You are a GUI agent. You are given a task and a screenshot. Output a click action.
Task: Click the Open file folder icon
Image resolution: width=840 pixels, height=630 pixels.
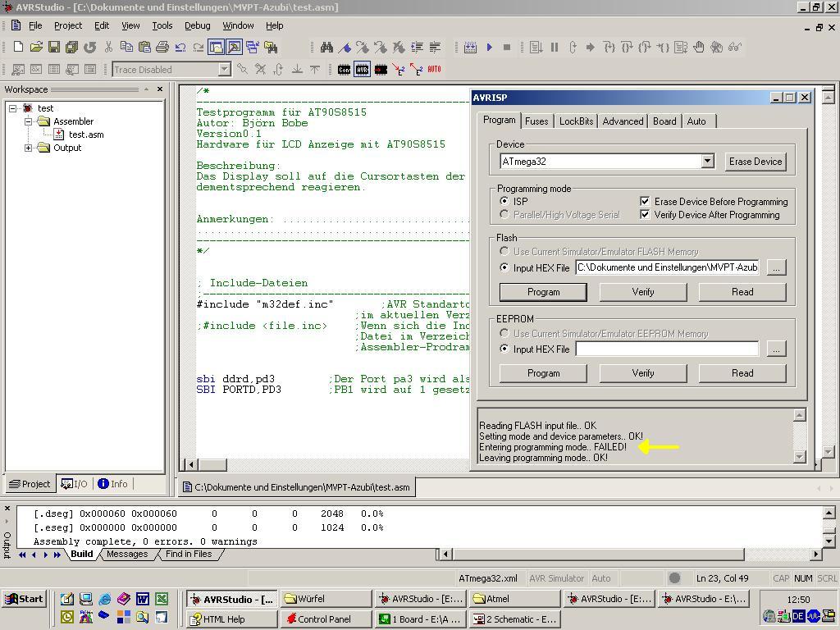click(x=36, y=48)
